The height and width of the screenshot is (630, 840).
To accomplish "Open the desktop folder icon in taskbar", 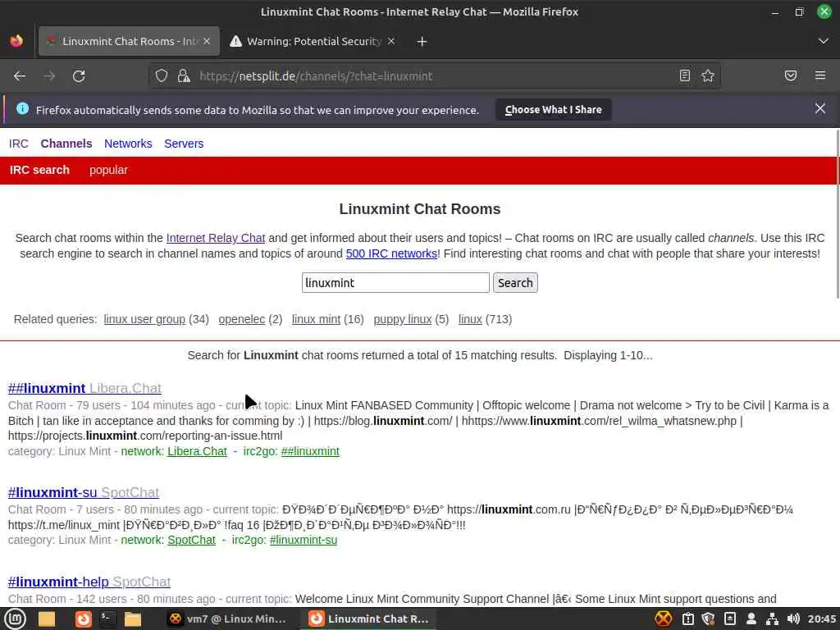I will click(47, 619).
